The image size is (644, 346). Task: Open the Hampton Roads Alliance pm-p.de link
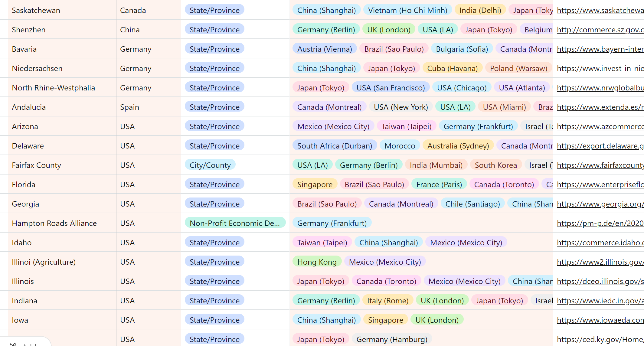(600, 223)
